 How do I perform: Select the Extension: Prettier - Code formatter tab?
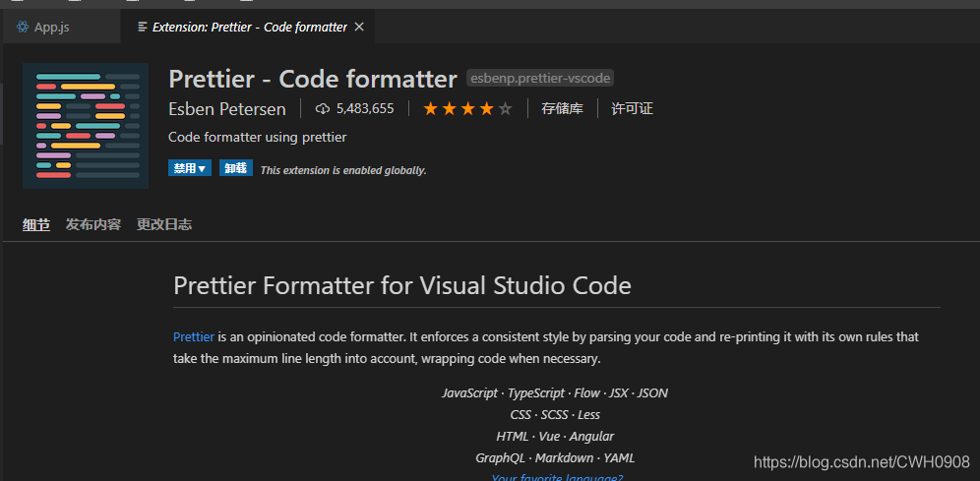(x=249, y=27)
